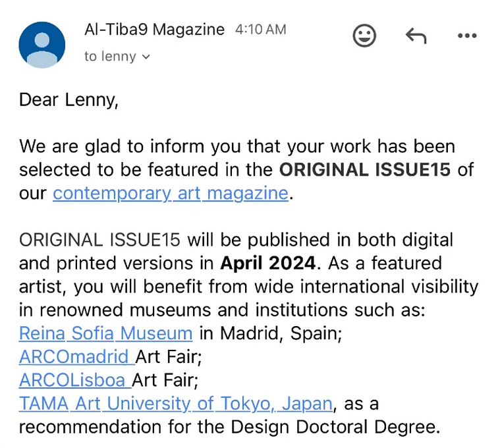This screenshot has height=448, width=500.
Task: Click the sender name 'Al-Tiba9 Magazine'
Action: [154, 30]
